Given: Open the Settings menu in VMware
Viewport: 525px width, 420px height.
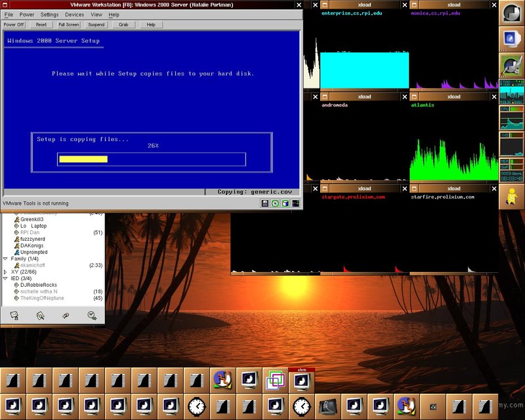Looking at the screenshot, I should pyautogui.click(x=49, y=14).
